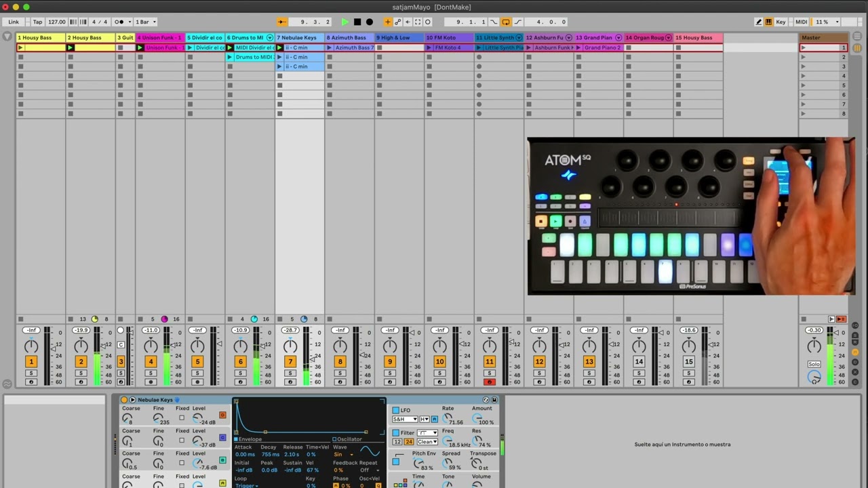Select Operator oscillator B green square
Viewport: 868px width, 488px height.
(222, 460)
